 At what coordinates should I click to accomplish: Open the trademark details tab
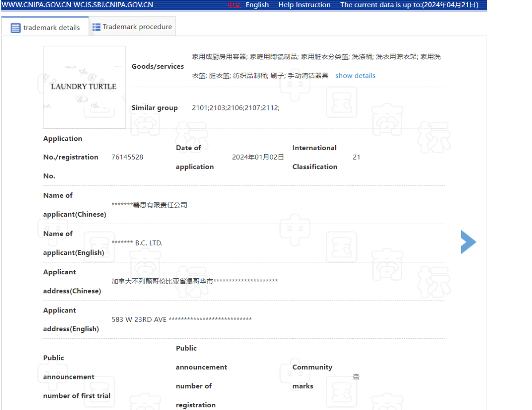pyautogui.click(x=45, y=27)
